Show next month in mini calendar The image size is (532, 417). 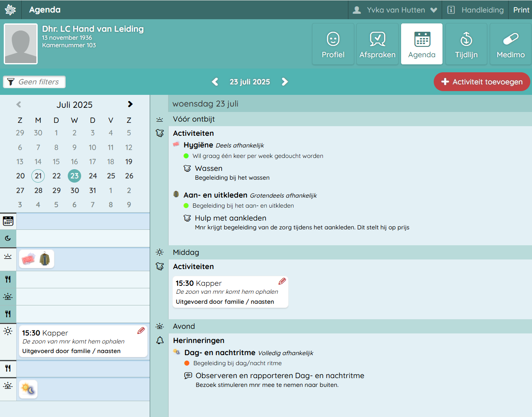click(130, 104)
